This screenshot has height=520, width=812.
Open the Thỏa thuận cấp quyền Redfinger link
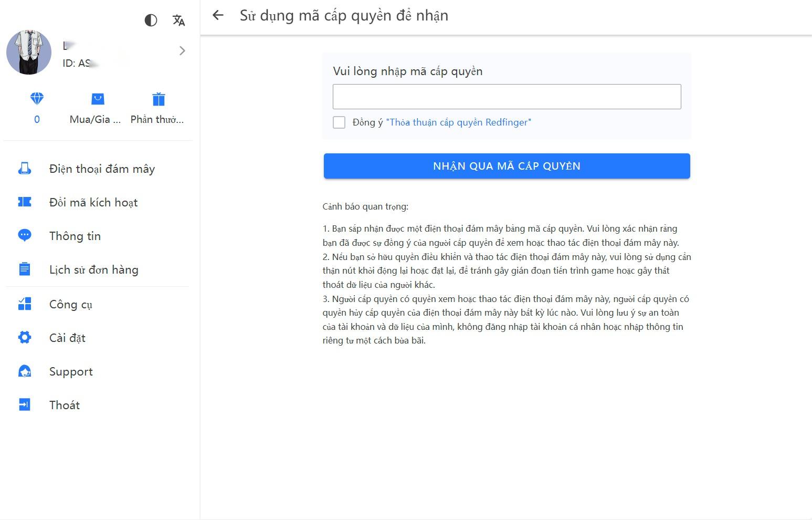click(x=458, y=122)
